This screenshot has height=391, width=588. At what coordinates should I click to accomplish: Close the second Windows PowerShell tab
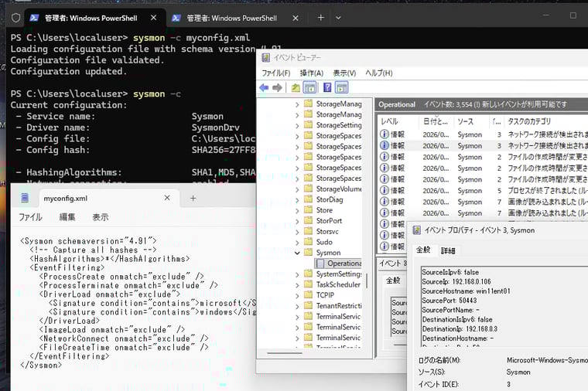(x=296, y=17)
